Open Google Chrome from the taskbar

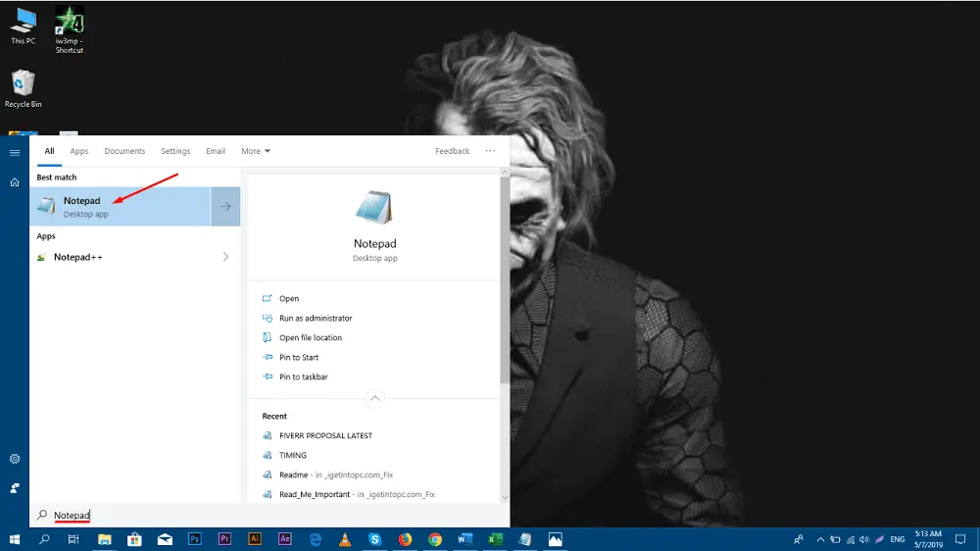[435, 539]
